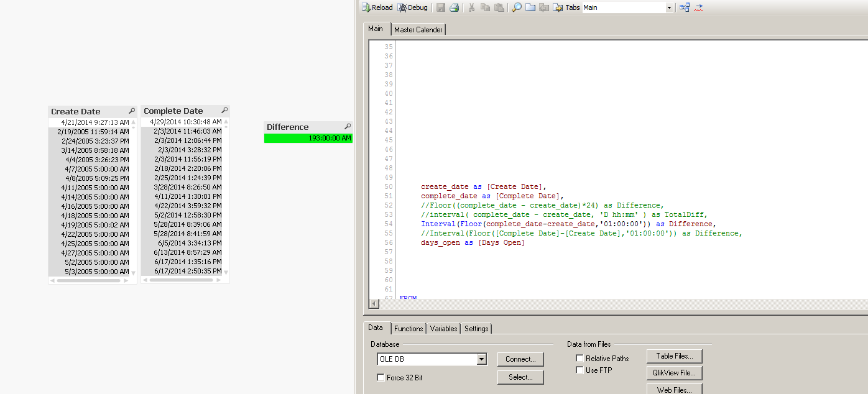This screenshot has height=394, width=868.
Task: Click the search icon on Complete Date listbox
Action: coord(224,111)
